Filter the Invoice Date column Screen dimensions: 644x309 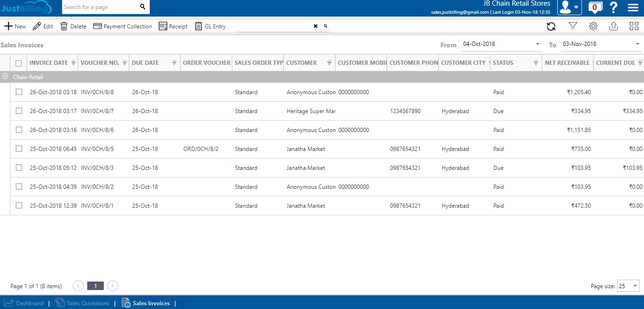point(73,63)
